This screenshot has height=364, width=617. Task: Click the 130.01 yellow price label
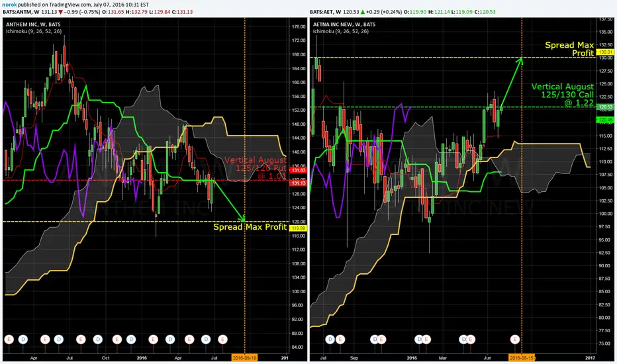coord(605,52)
